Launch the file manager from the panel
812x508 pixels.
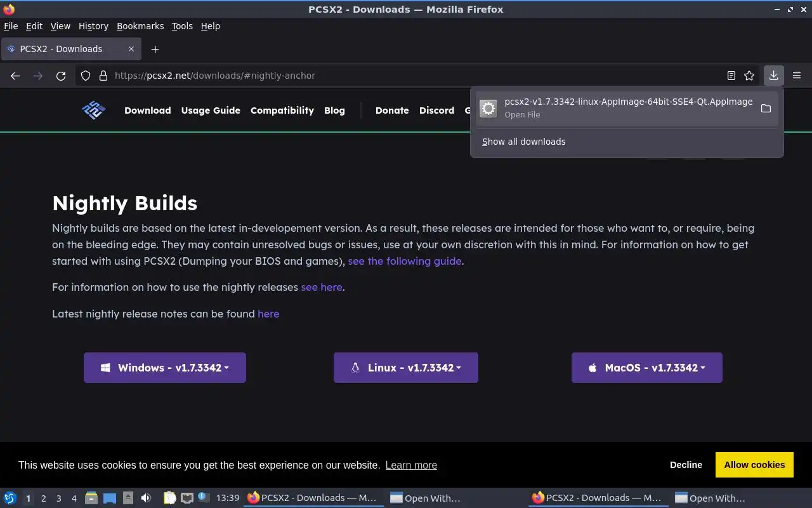point(91,498)
